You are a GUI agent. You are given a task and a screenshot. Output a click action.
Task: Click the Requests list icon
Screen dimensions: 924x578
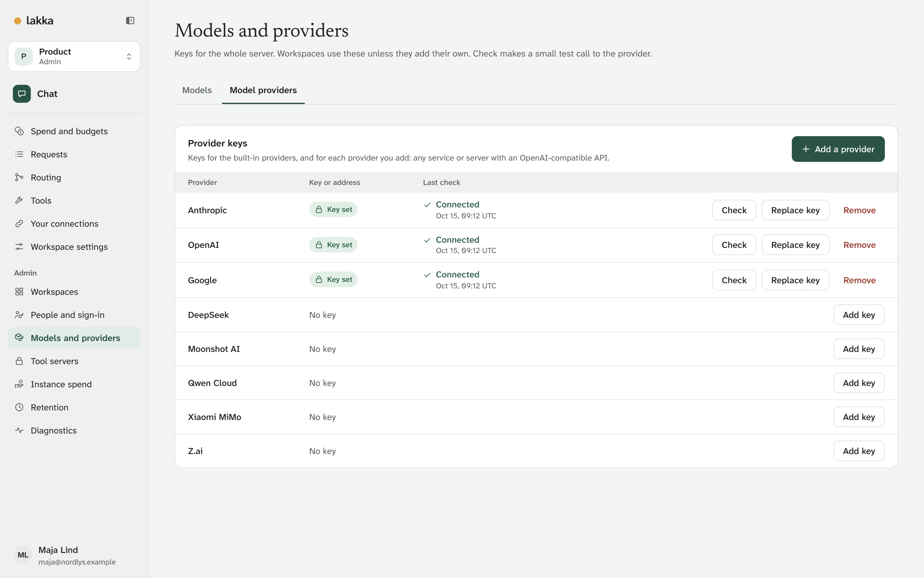click(x=19, y=154)
